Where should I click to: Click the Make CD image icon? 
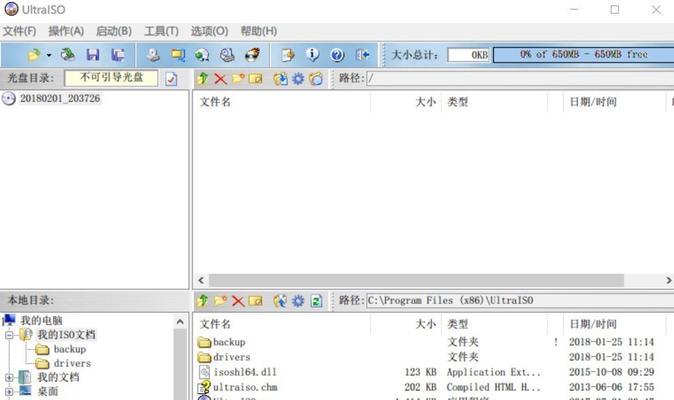(x=153, y=55)
